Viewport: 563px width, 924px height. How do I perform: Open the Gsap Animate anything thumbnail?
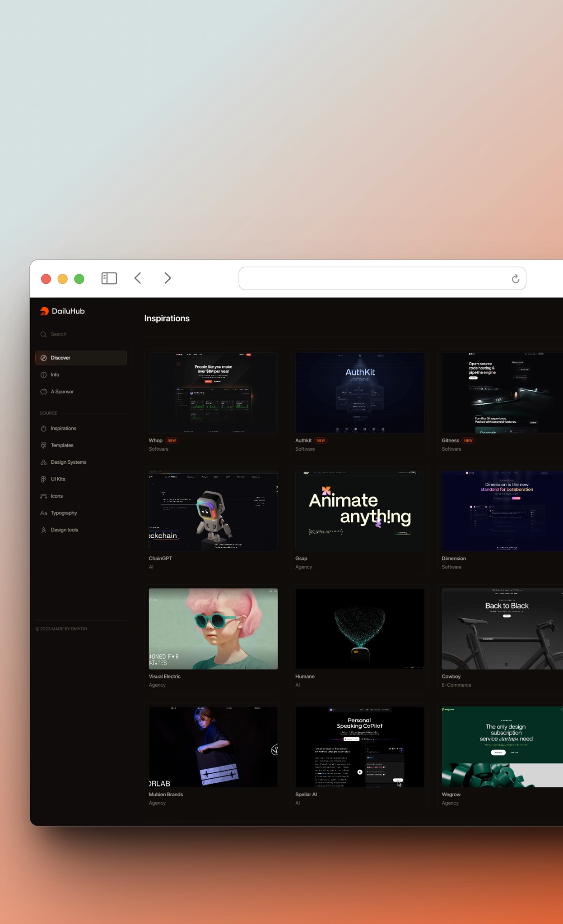pos(359,511)
